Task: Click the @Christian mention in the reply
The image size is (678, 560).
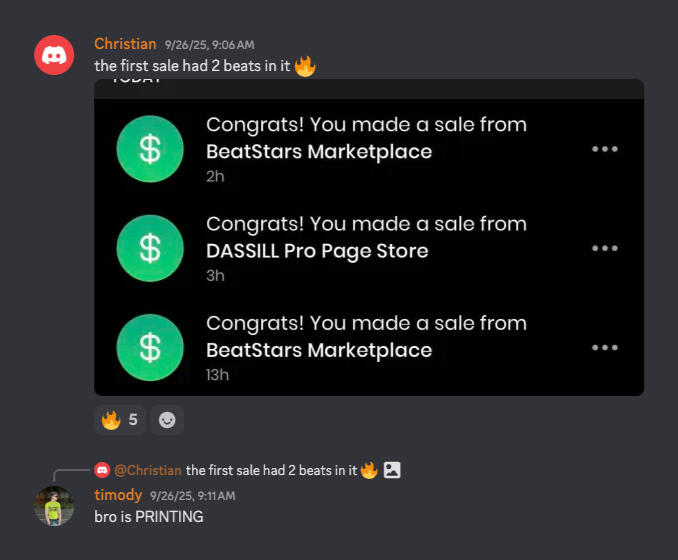Action: click(147, 470)
